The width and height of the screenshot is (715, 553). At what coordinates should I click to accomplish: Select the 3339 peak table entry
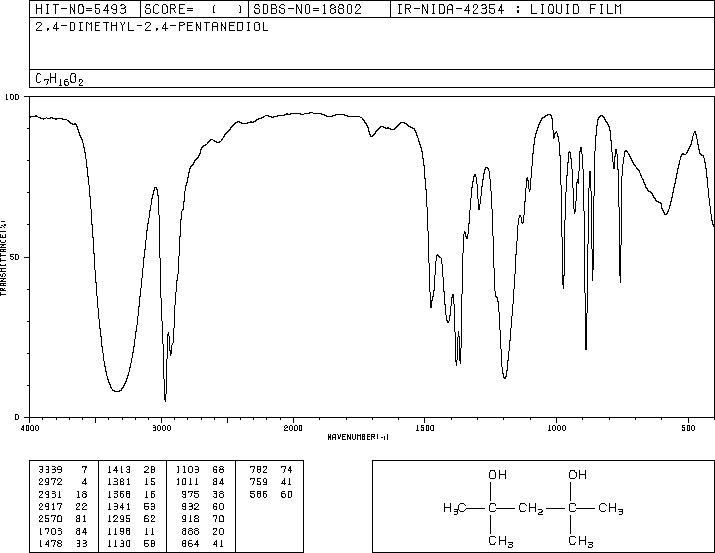64,470
